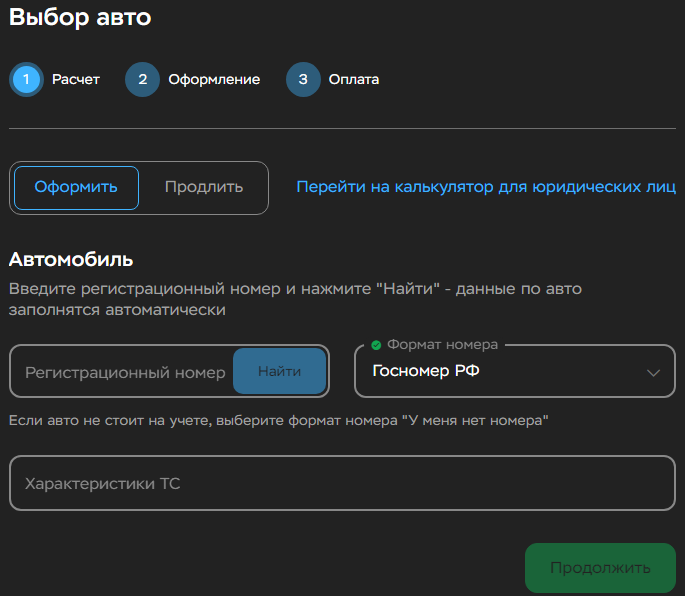The image size is (685, 596).
Task: Click the green Продолжить button
Action: [600, 568]
